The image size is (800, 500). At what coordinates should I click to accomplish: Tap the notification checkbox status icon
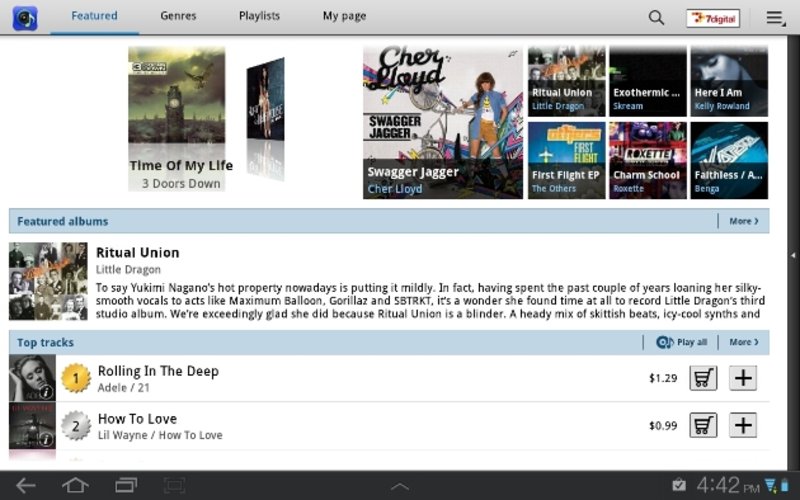(679, 485)
